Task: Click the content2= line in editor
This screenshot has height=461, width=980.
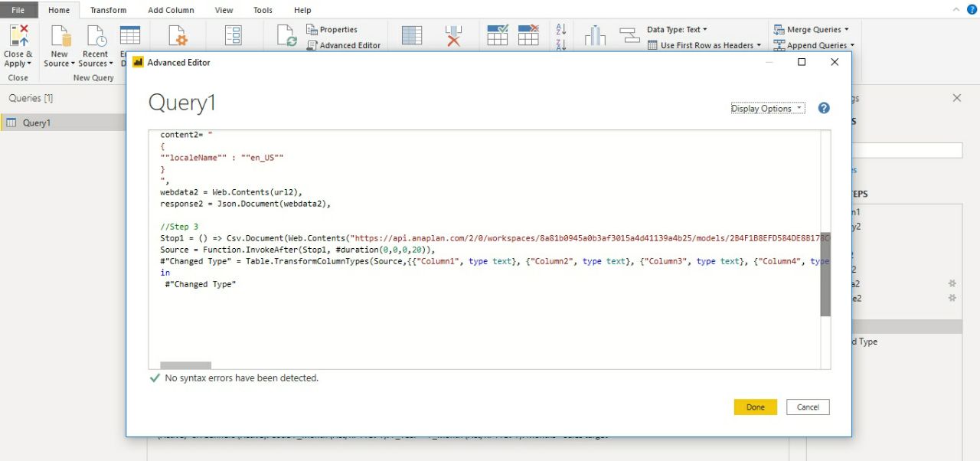Action: click(x=186, y=135)
